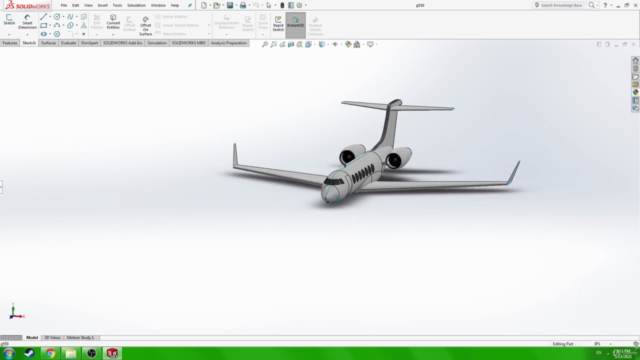Click Offset On Surface

point(145,26)
